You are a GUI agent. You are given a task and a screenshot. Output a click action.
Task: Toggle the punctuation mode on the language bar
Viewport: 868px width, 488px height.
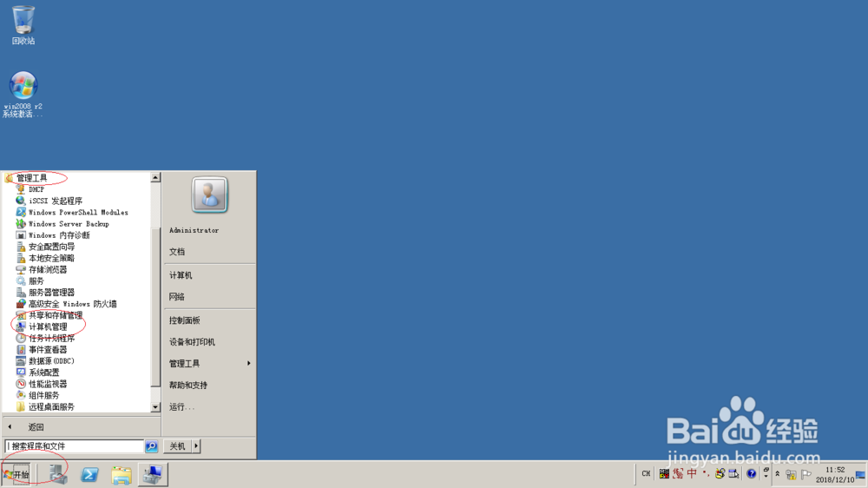pyautogui.click(x=706, y=473)
